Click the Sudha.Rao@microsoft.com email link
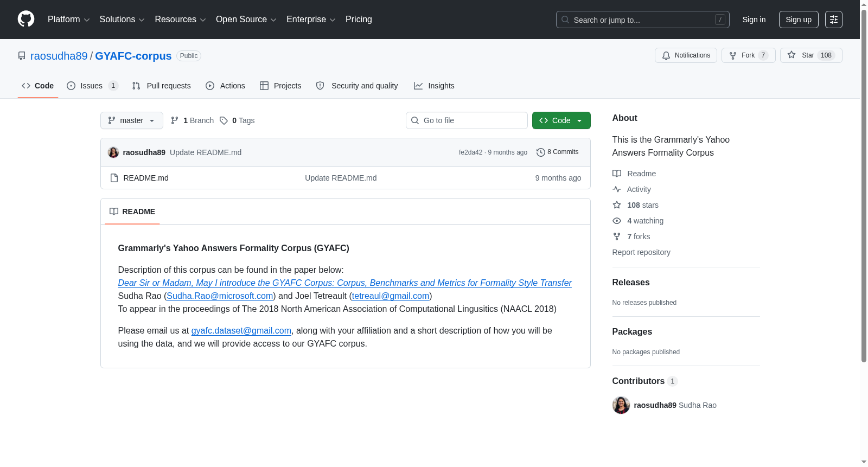This screenshot has width=868, height=467. pyautogui.click(x=220, y=296)
